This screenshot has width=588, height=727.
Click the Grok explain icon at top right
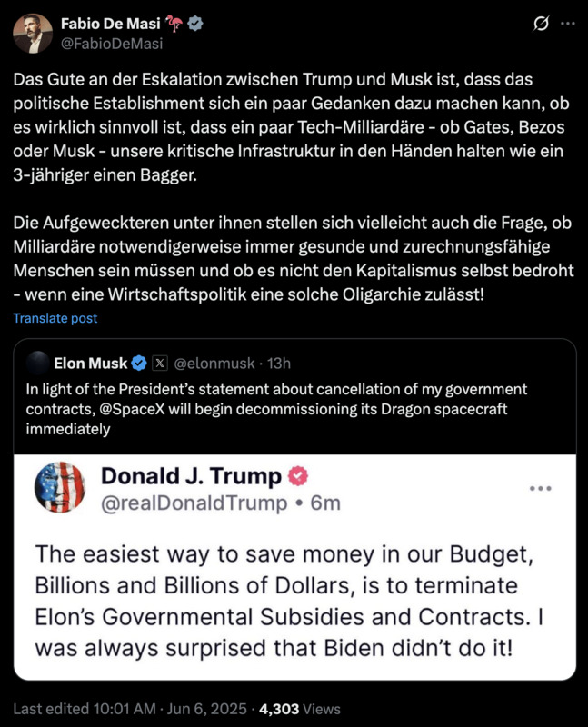[x=541, y=25]
